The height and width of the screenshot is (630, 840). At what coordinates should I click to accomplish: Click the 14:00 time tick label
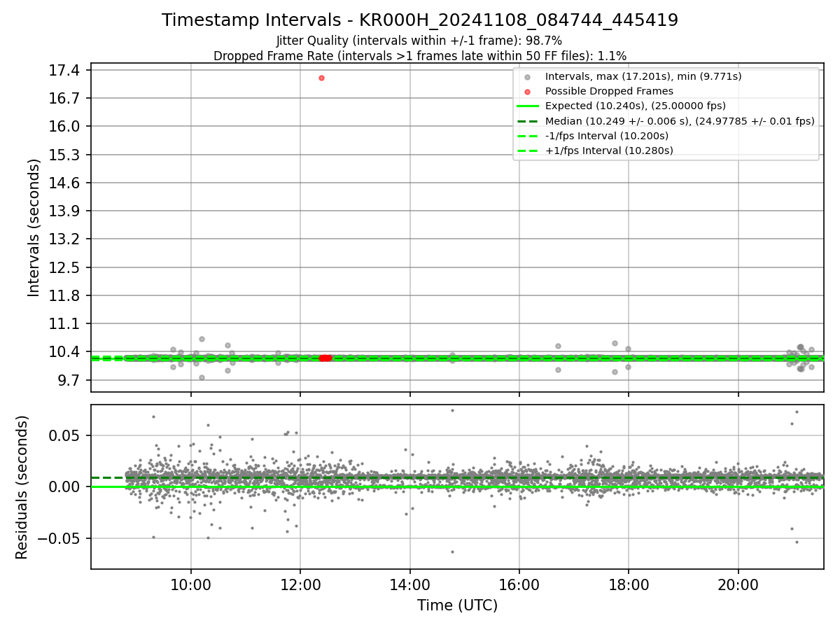(x=409, y=584)
